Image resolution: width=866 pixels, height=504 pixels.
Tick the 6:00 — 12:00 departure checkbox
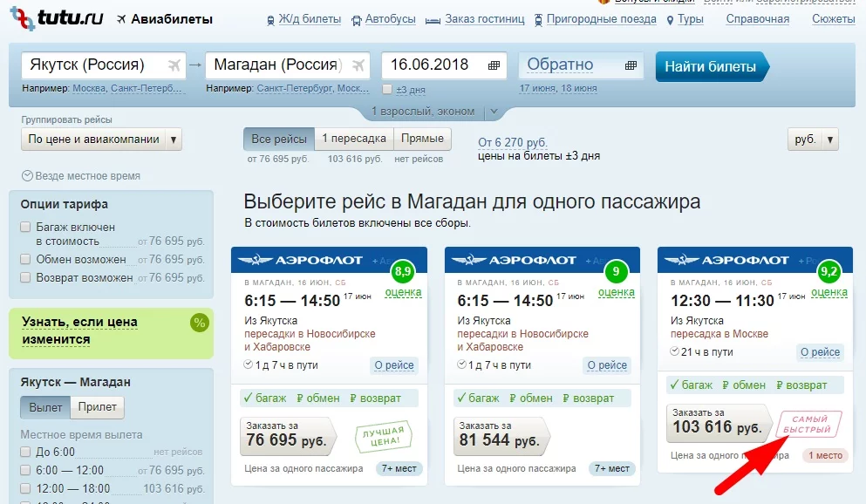tap(25, 470)
